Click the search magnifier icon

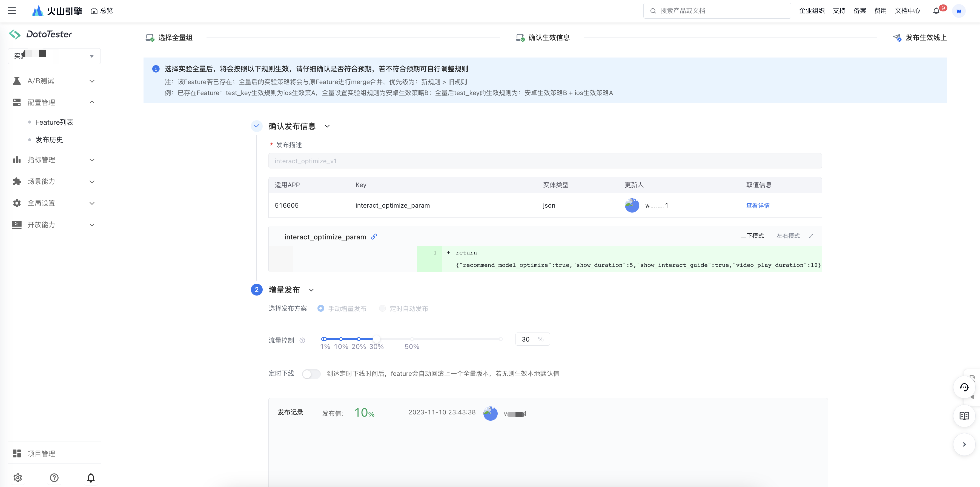pyautogui.click(x=653, y=11)
